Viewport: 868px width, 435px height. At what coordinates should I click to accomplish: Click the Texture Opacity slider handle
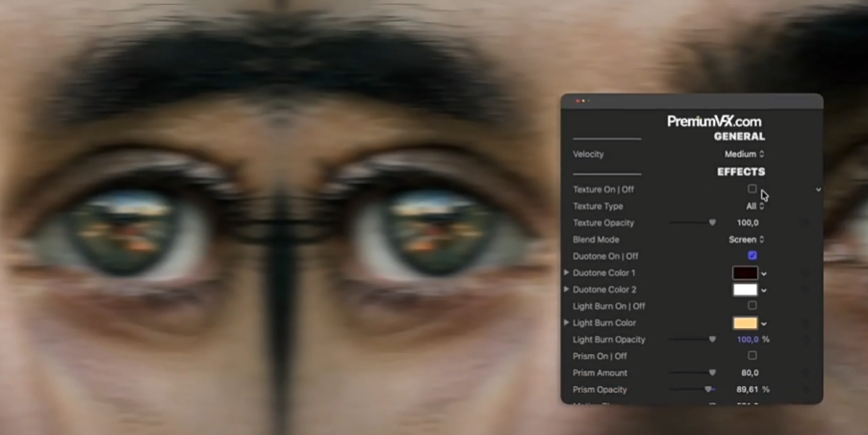712,222
